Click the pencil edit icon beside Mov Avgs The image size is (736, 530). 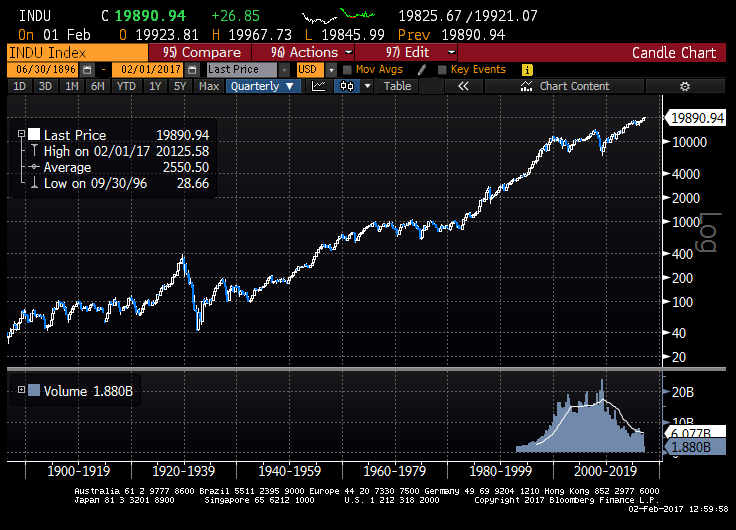tap(422, 70)
